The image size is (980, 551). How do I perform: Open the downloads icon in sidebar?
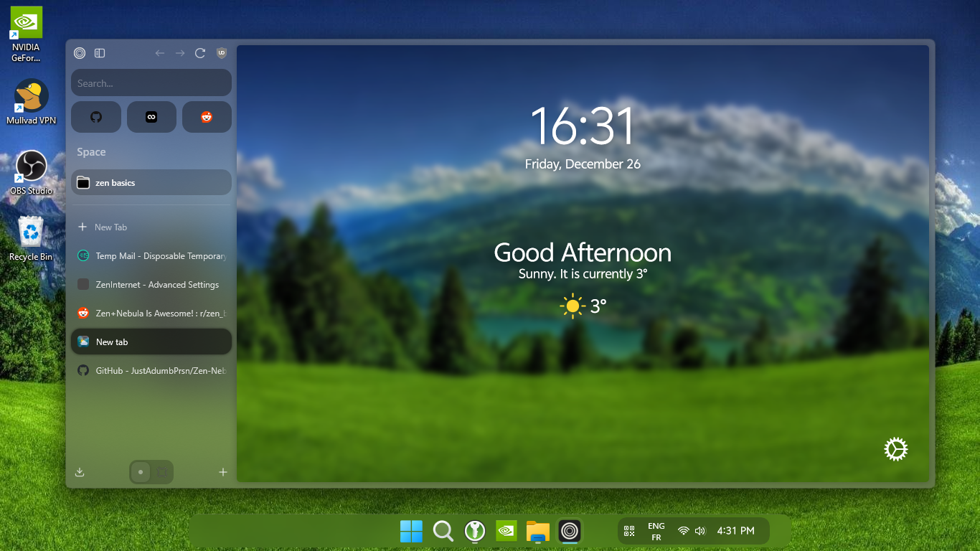[80, 472]
